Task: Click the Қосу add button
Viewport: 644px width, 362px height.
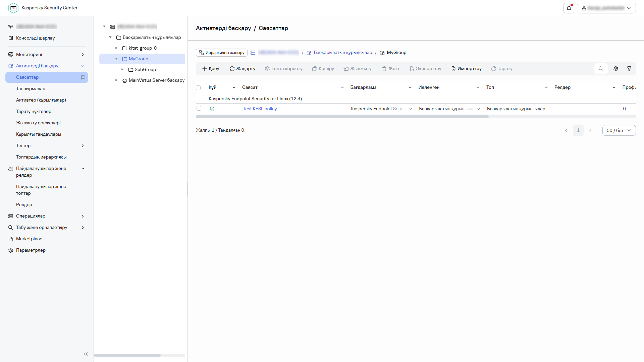Action: (x=211, y=69)
